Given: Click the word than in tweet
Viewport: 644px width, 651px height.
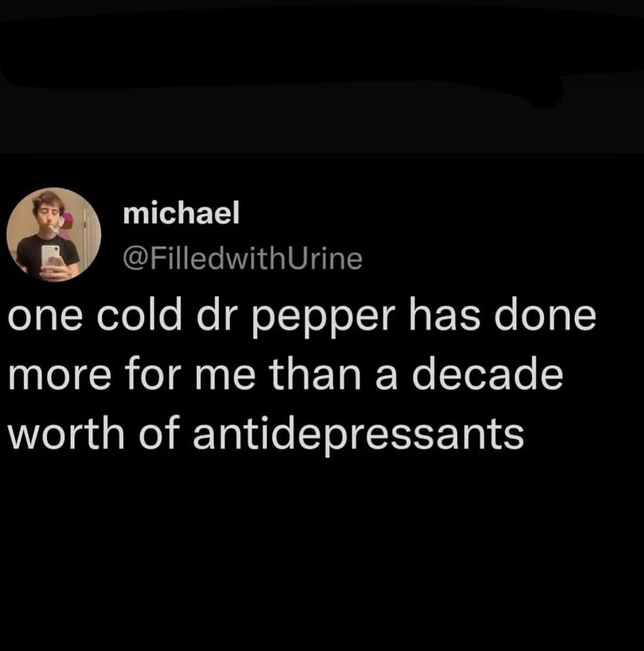Looking at the screenshot, I should [315, 375].
